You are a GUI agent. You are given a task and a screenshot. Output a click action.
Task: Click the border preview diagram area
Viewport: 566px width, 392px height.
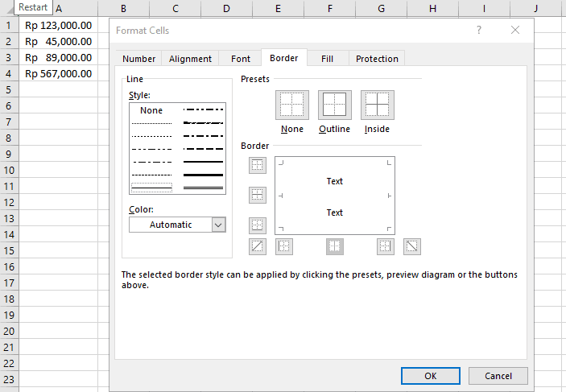335,196
